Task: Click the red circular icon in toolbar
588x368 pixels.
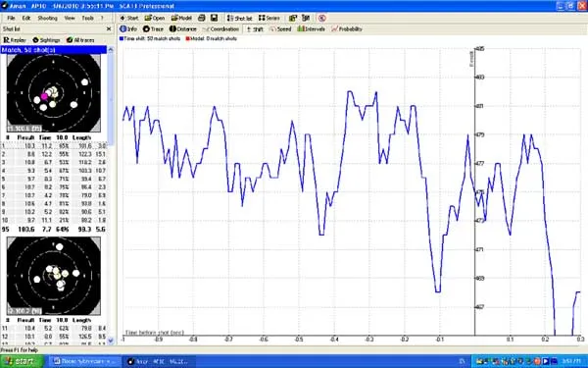Action: 321,18
